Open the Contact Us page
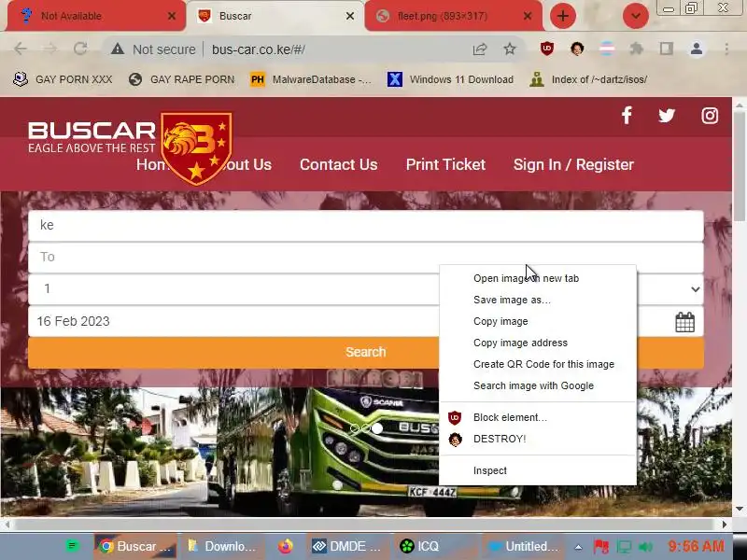This screenshot has height=560, width=747. pyautogui.click(x=338, y=165)
